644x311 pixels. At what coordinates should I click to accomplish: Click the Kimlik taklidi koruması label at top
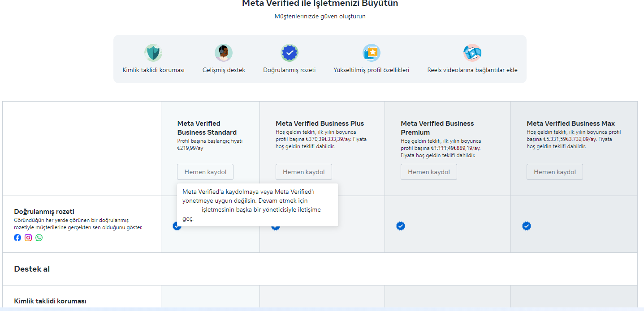[154, 70]
